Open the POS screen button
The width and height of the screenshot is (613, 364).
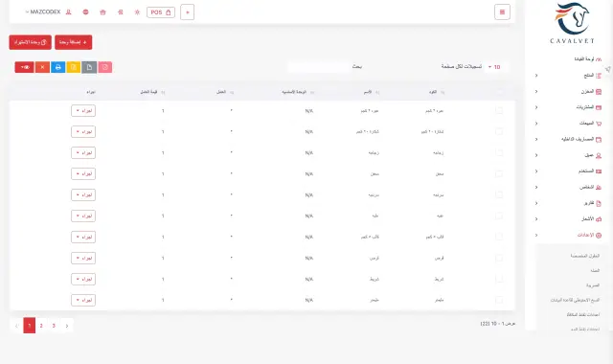tap(161, 12)
